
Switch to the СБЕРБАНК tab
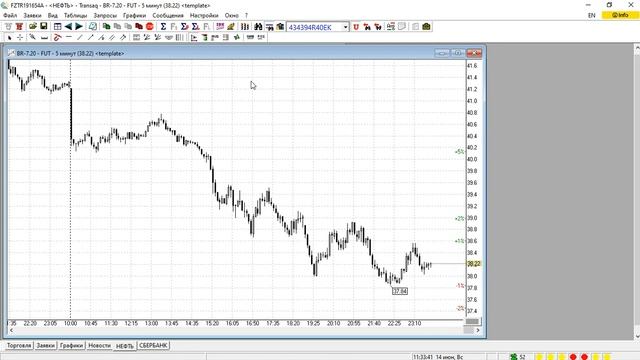click(153, 346)
